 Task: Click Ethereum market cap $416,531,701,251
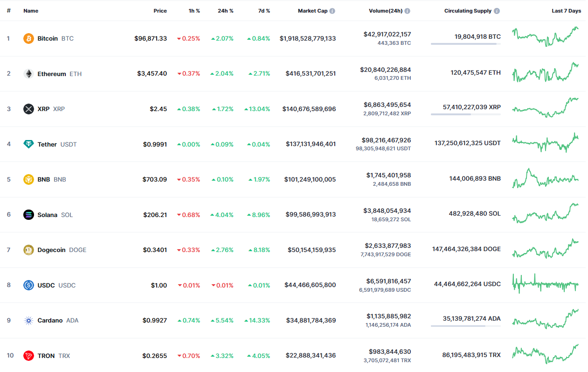(x=311, y=74)
